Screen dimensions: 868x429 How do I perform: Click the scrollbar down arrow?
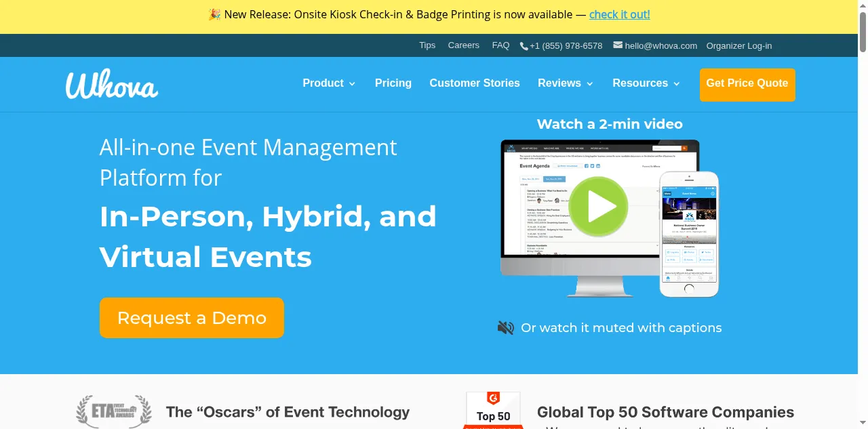863,424
